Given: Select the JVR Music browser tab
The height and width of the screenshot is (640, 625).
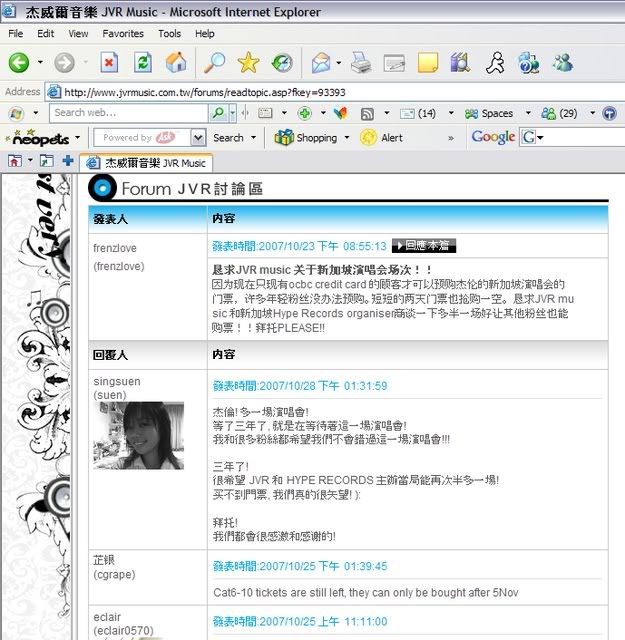Looking at the screenshot, I should (146, 163).
